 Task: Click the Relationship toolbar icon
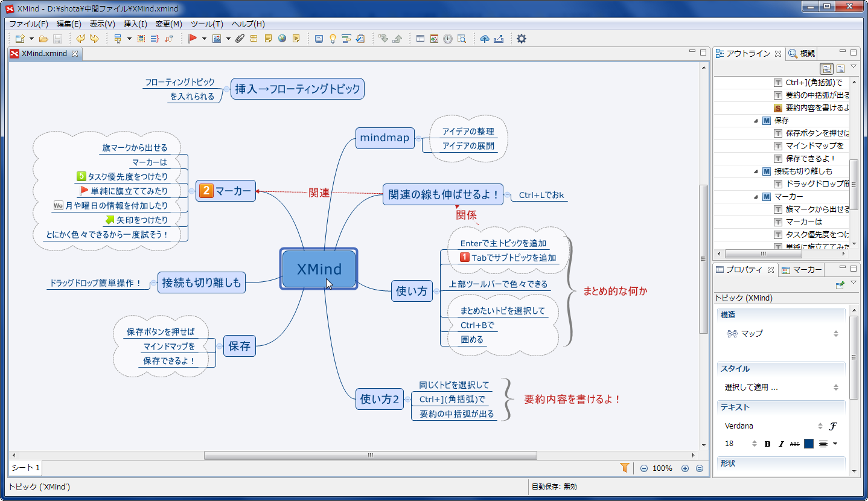[x=168, y=39]
